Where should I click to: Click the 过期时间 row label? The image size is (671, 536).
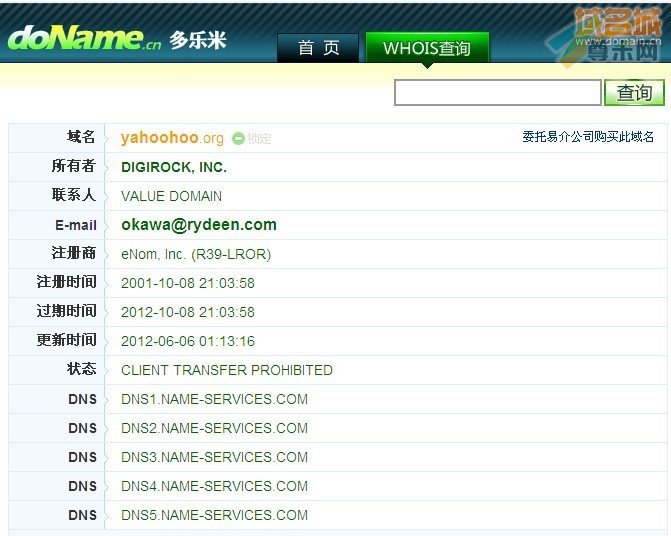coord(66,311)
